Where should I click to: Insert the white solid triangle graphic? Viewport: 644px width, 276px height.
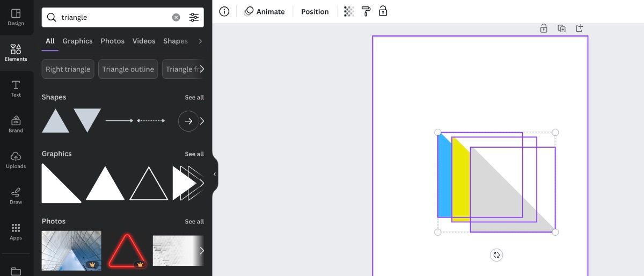click(x=105, y=183)
